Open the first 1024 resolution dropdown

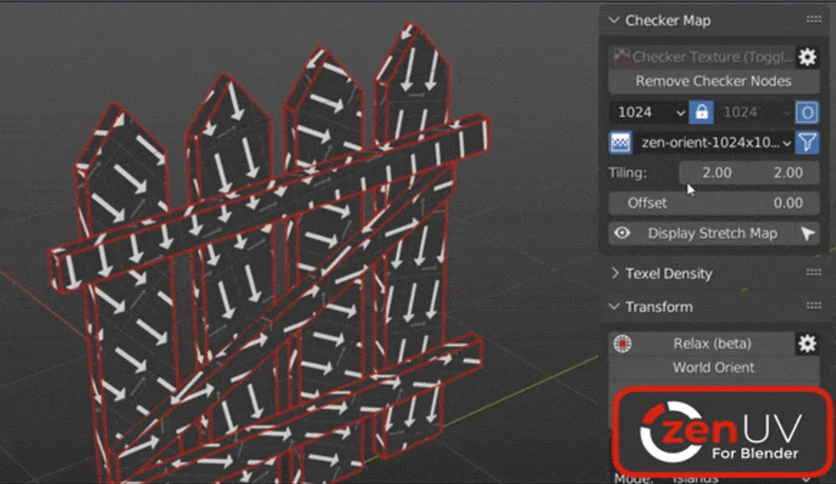click(648, 112)
